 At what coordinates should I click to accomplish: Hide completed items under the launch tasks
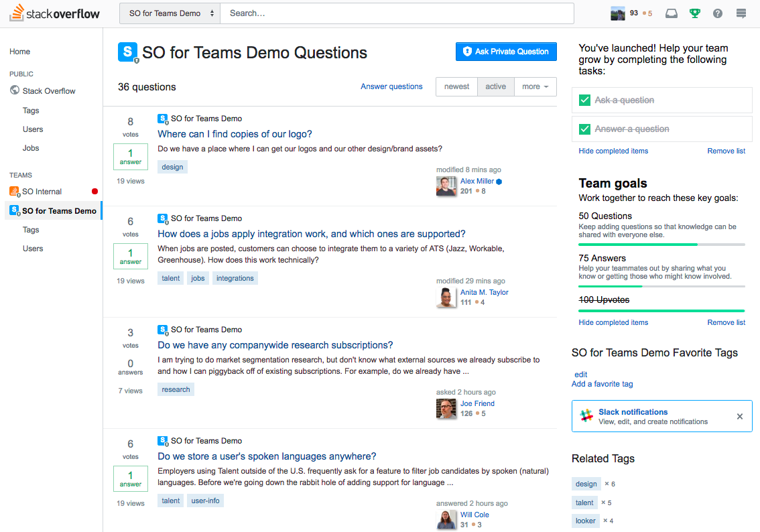click(613, 151)
